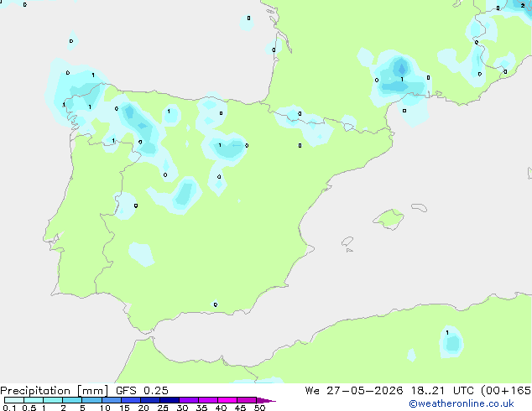Click the legend tick label '50'
The height and width of the screenshot is (411, 532).
(259, 408)
